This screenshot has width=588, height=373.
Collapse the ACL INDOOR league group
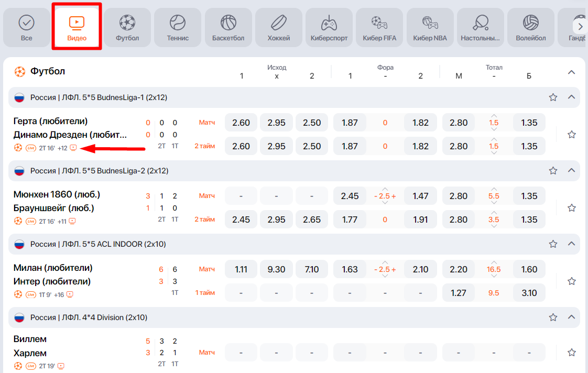[572, 244]
